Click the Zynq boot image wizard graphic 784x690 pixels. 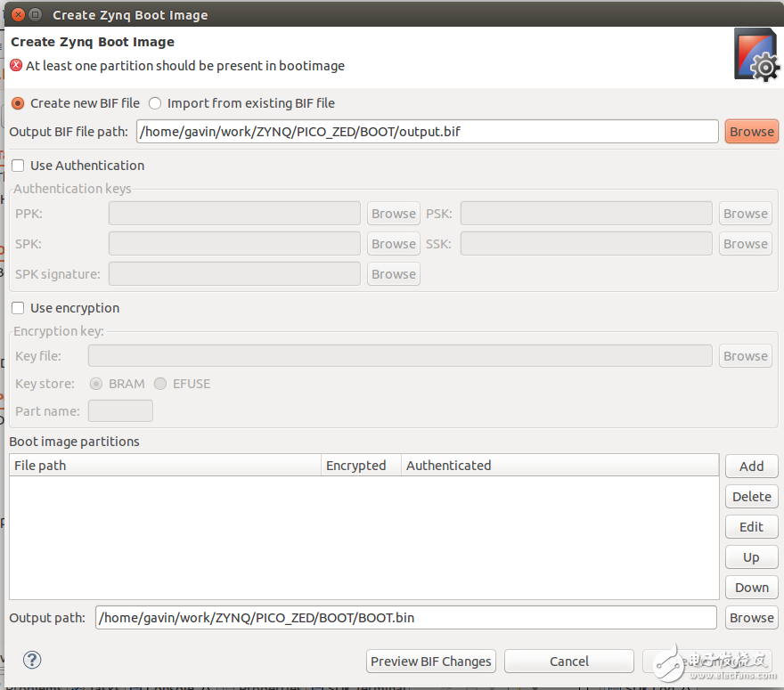pyautogui.click(x=755, y=55)
